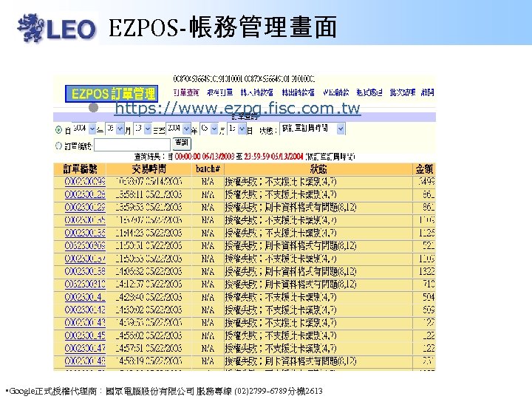
Task: Open order link in 14:58:19 row
Action: pos(85,361)
